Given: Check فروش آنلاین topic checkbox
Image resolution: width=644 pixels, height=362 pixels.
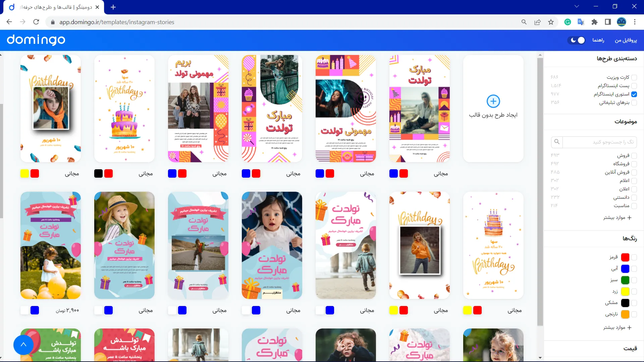Looking at the screenshot, I should pos(634,172).
